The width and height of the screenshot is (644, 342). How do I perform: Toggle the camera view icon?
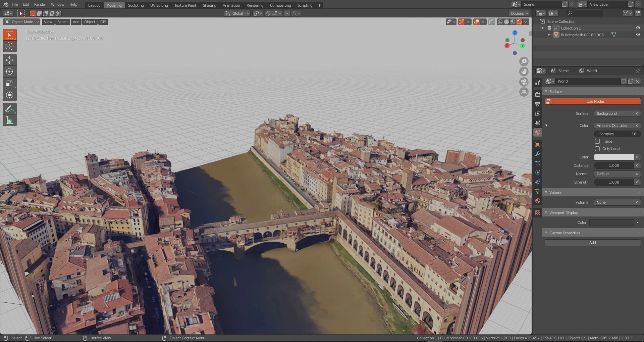[x=524, y=82]
